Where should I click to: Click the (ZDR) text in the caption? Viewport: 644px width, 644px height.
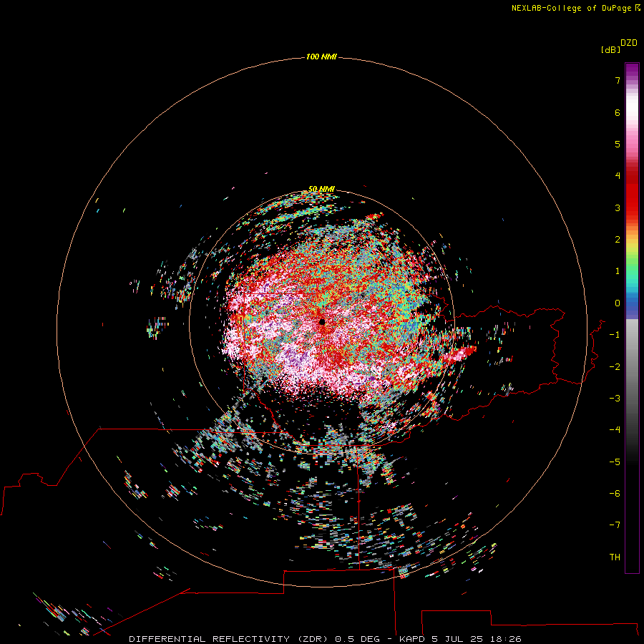point(313,639)
